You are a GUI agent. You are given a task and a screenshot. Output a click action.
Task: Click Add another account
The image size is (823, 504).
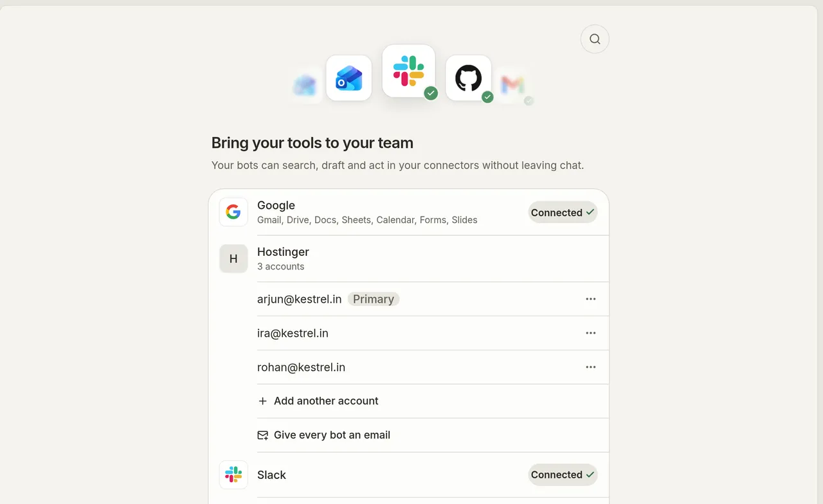pos(433,401)
